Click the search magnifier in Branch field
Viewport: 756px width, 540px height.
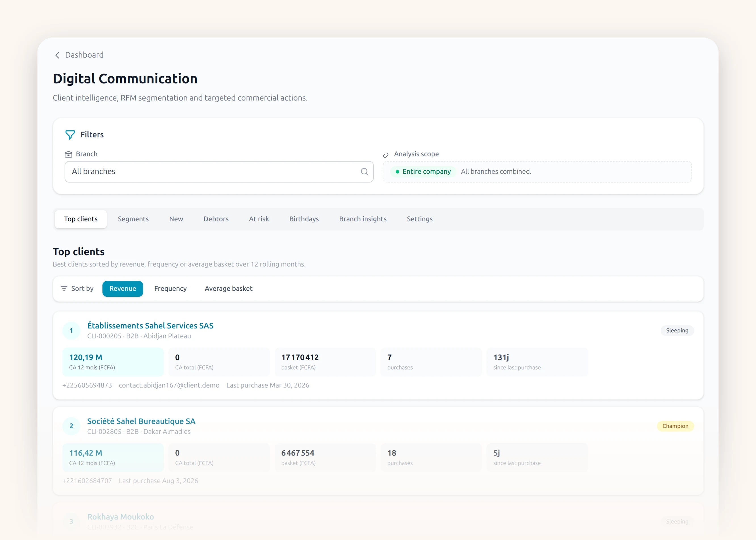point(365,171)
